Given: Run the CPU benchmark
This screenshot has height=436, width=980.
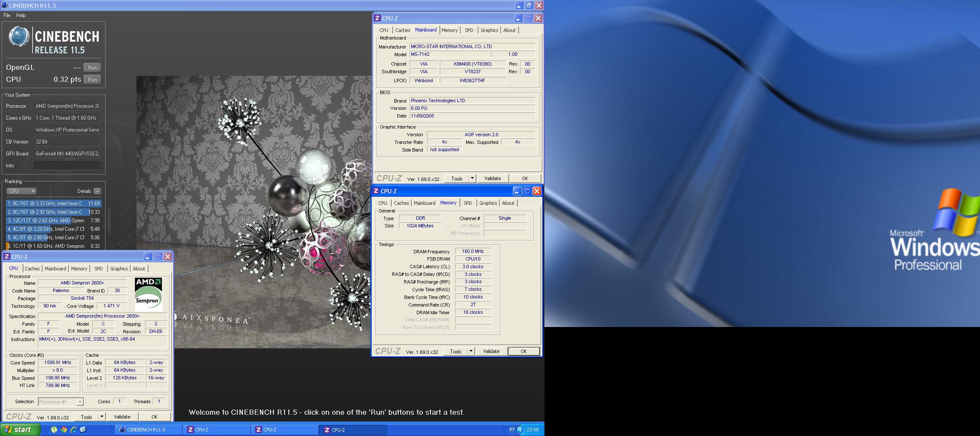Looking at the screenshot, I should [92, 80].
